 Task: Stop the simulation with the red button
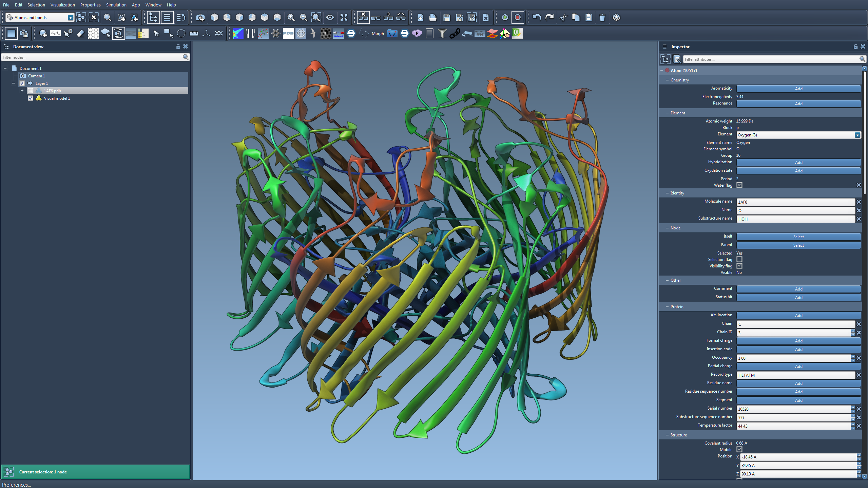coord(517,17)
